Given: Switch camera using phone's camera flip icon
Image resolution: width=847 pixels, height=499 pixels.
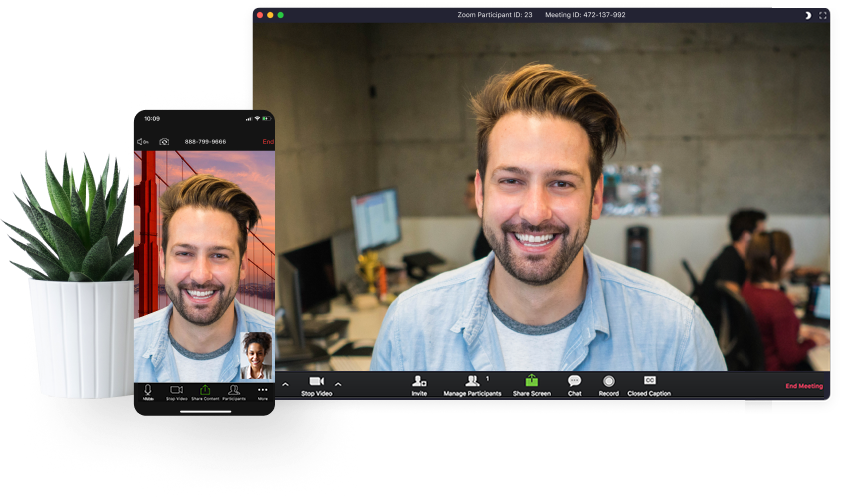Looking at the screenshot, I should 164,142.
